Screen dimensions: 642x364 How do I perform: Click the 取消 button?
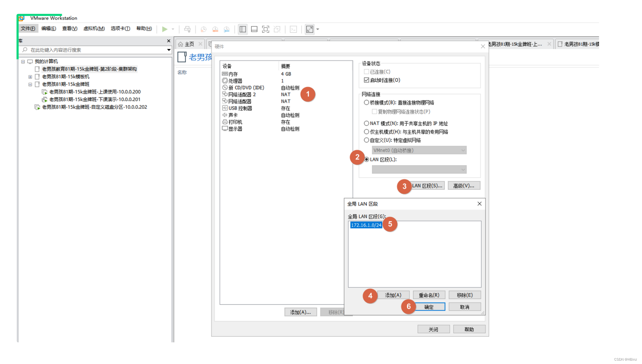pos(465,307)
